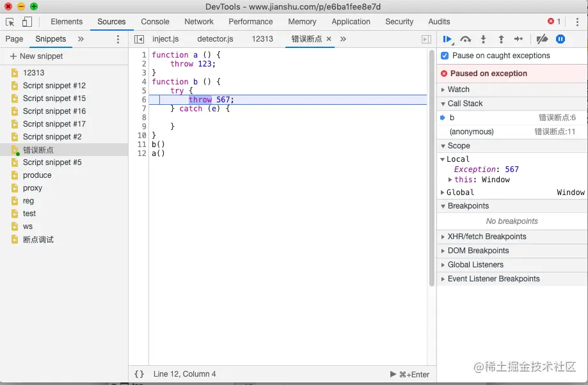The width and height of the screenshot is (588, 385).
Task: Deactivate breakpoints icon
Action: tap(542, 39)
